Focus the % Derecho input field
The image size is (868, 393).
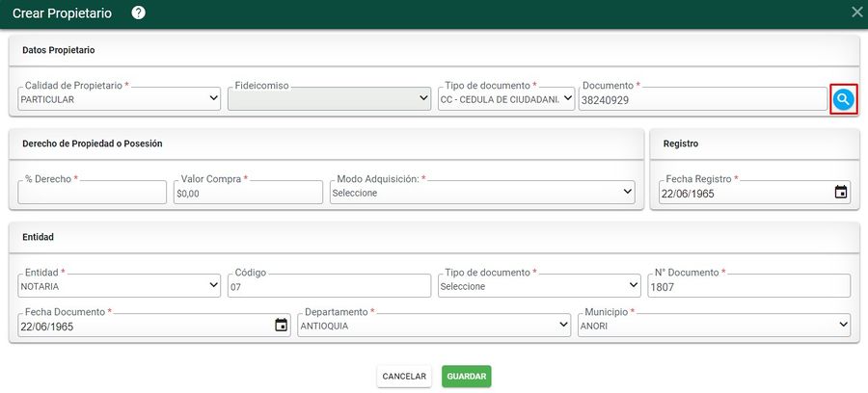point(92,193)
